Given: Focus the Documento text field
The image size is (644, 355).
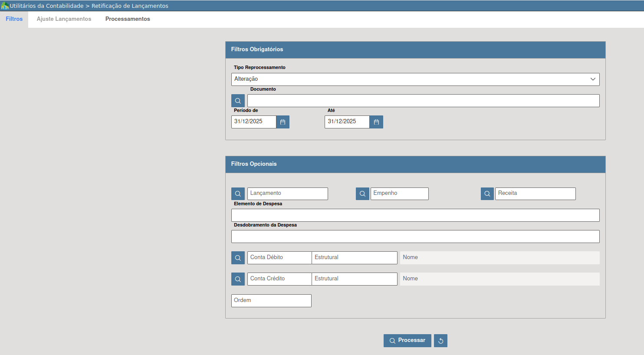Looking at the screenshot, I should tap(423, 101).
